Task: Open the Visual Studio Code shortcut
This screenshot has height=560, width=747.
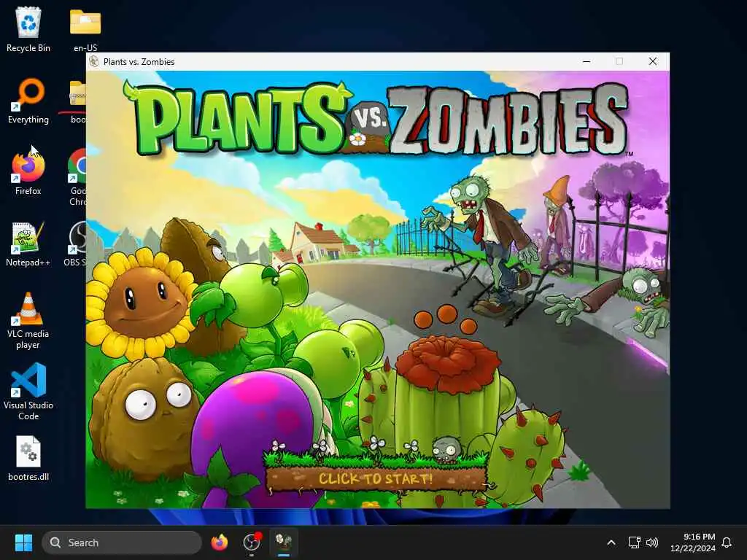Action: (x=28, y=392)
